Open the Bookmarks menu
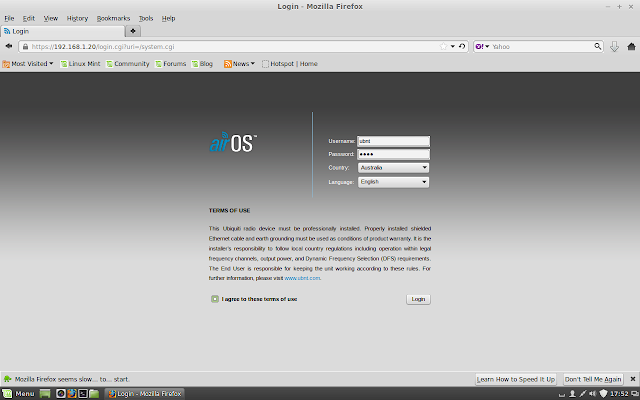 pyautogui.click(x=113, y=18)
